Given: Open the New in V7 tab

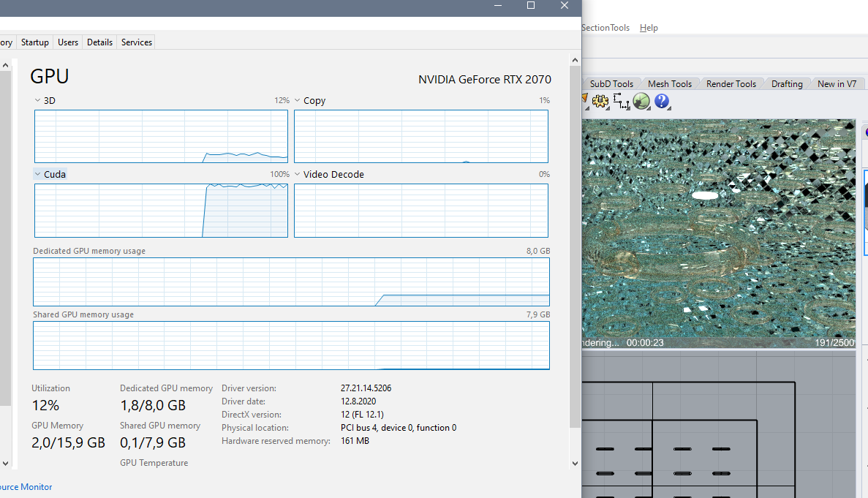Looking at the screenshot, I should click(x=837, y=83).
